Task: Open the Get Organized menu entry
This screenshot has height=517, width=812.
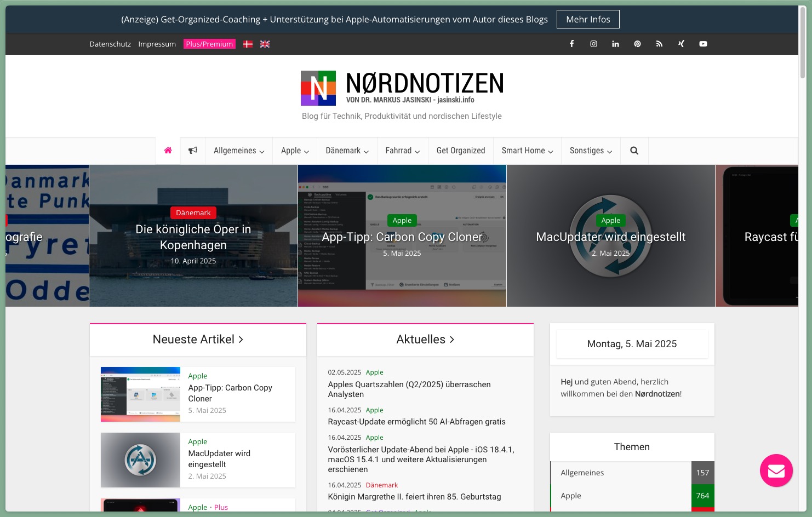Action: tap(460, 150)
